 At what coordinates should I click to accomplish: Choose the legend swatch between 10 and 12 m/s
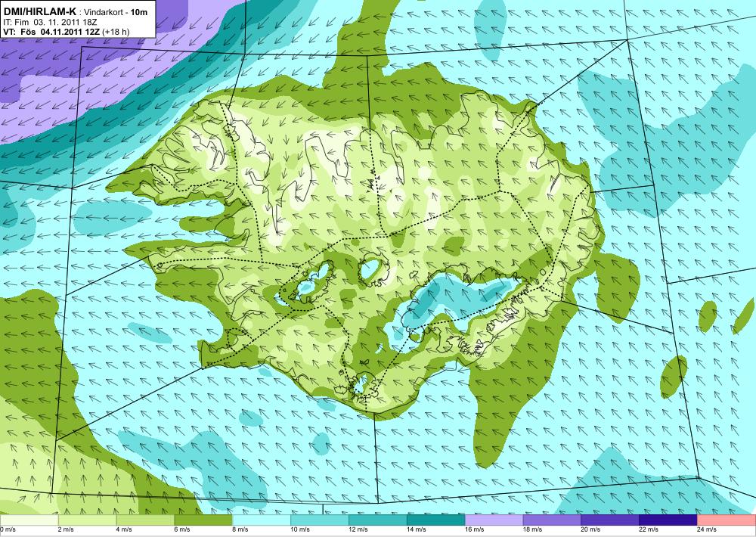point(320,520)
